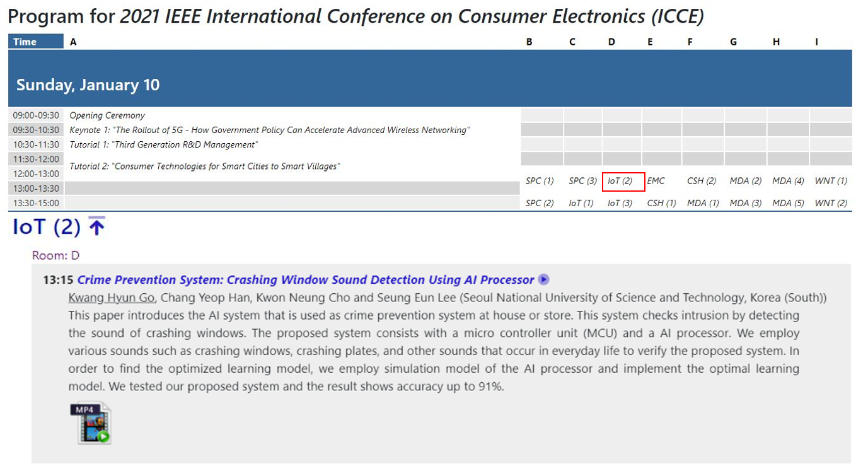868x466 pixels.
Task: Click the Keynote 1 5G rollout entry
Action: (269, 130)
